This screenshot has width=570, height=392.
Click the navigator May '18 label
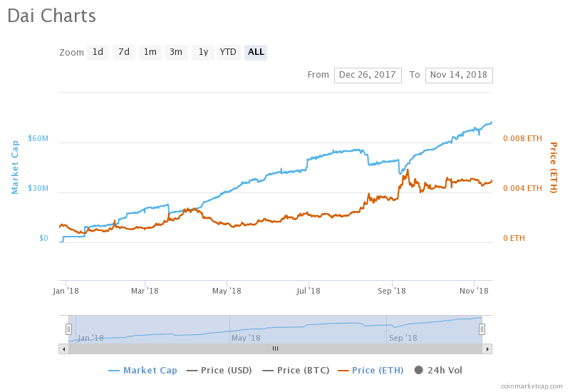pyautogui.click(x=246, y=338)
